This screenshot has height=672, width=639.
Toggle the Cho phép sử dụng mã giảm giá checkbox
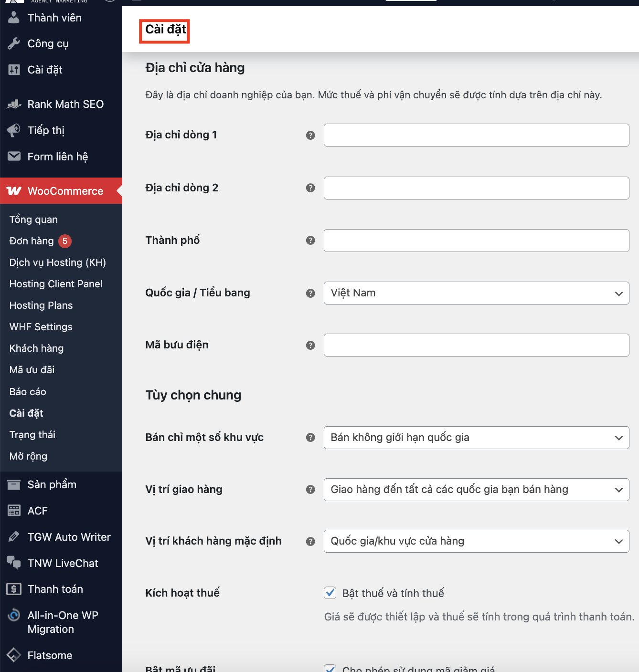point(330,669)
